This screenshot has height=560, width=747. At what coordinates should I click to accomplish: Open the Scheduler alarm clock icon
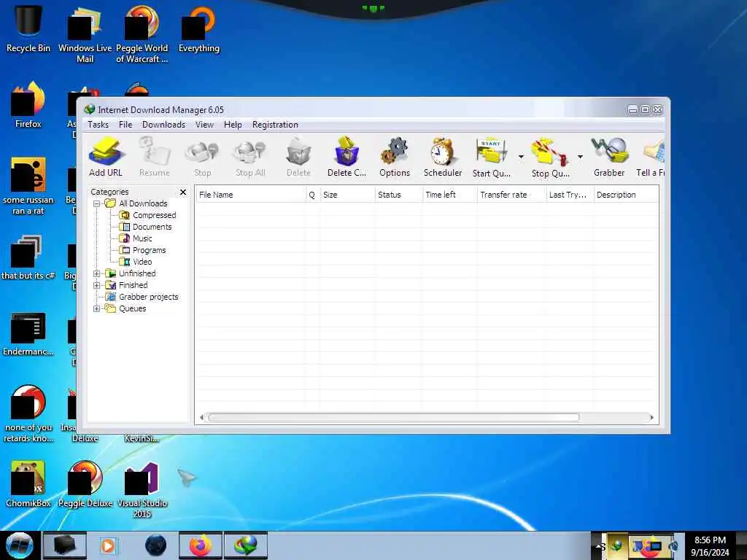click(443, 157)
